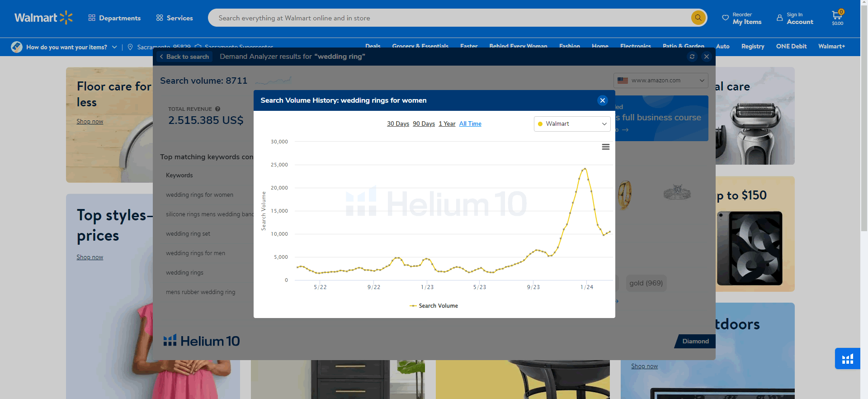868x399 pixels.
Task: Open the Registry nav link
Action: point(753,46)
